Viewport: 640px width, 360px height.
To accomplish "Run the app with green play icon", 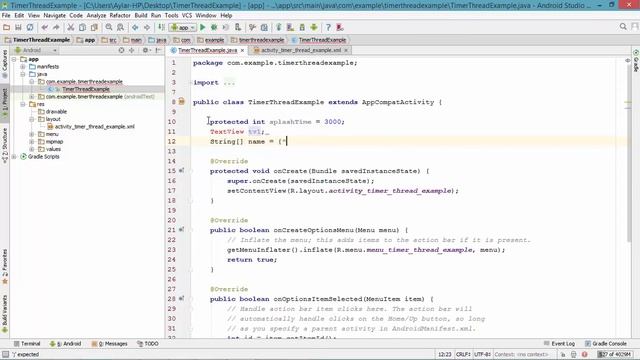I will tap(202, 27).
